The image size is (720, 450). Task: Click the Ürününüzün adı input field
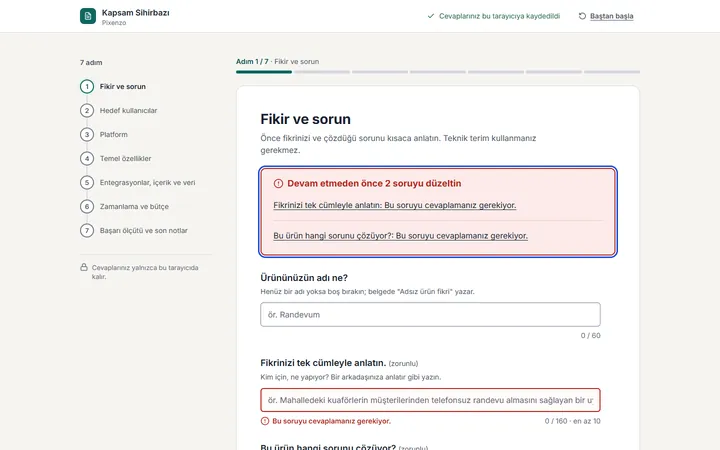(430, 315)
